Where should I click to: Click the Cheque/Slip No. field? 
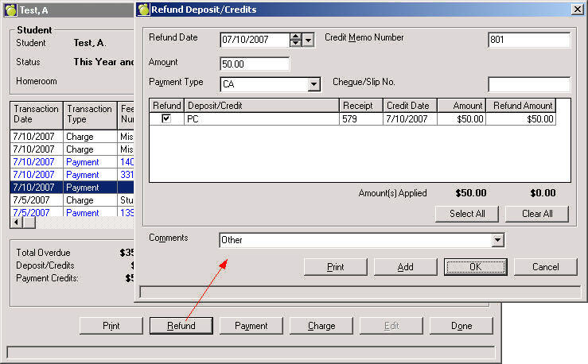point(528,84)
